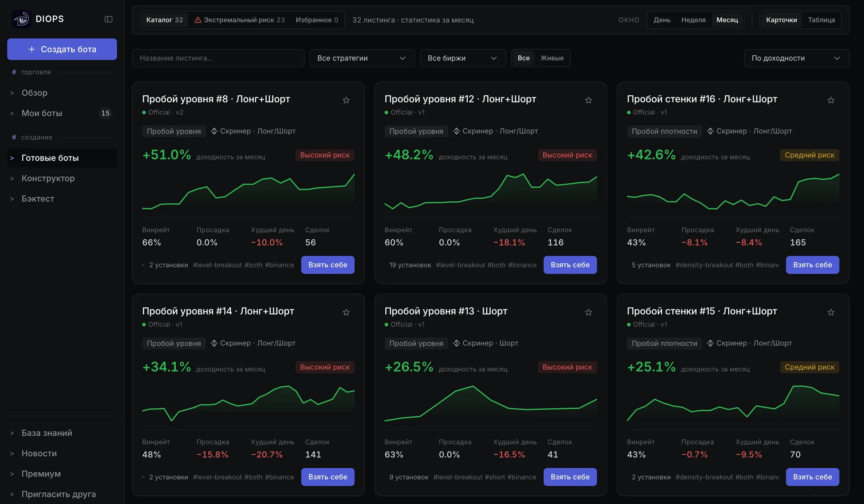Star the Пробой уровня #13 Шорт listing
The image size is (864, 504).
[x=588, y=312]
